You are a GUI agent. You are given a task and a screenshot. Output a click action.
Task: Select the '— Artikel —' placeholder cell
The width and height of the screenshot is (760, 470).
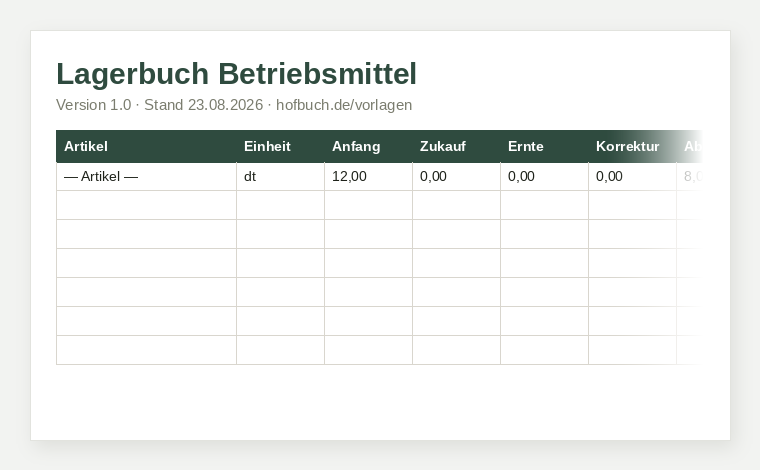tap(146, 176)
